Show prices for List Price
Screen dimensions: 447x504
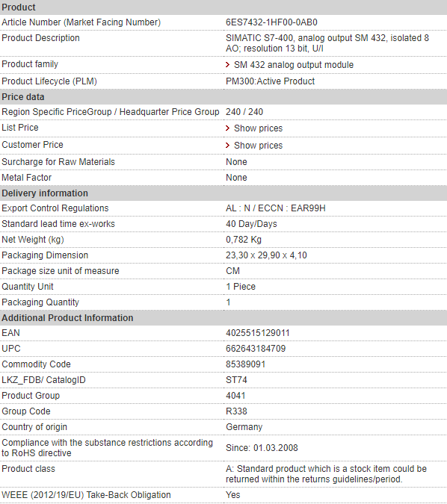258,128
